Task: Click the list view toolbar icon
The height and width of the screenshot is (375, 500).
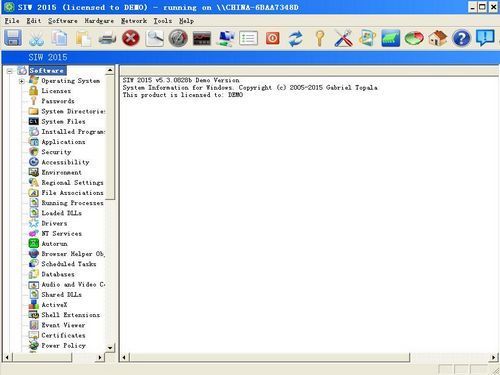Action: click(249, 38)
